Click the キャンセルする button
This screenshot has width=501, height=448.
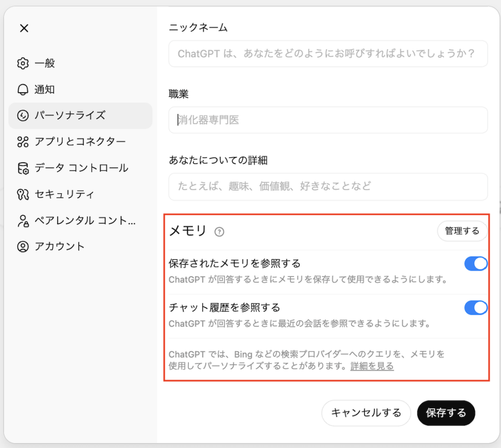point(366,413)
